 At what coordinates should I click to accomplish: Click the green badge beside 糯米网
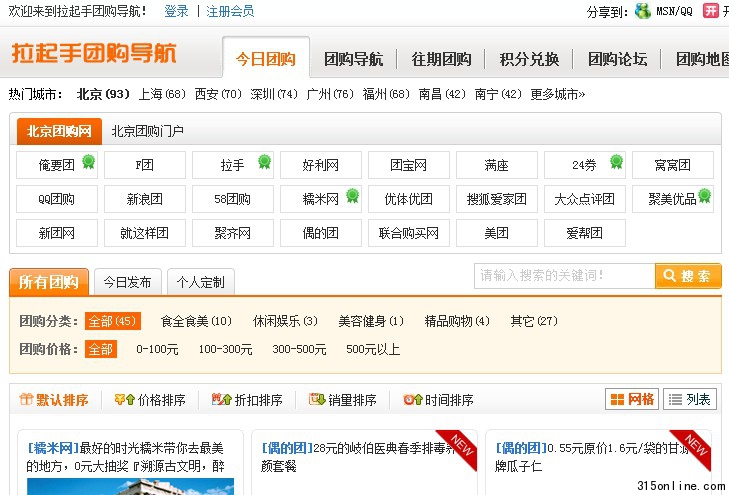[x=353, y=196]
